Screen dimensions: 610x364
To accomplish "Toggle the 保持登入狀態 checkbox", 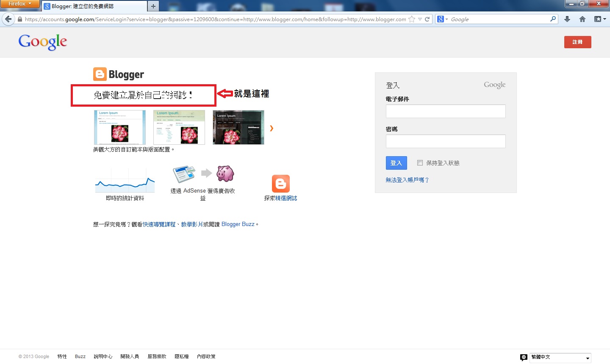I will pos(420,163).
